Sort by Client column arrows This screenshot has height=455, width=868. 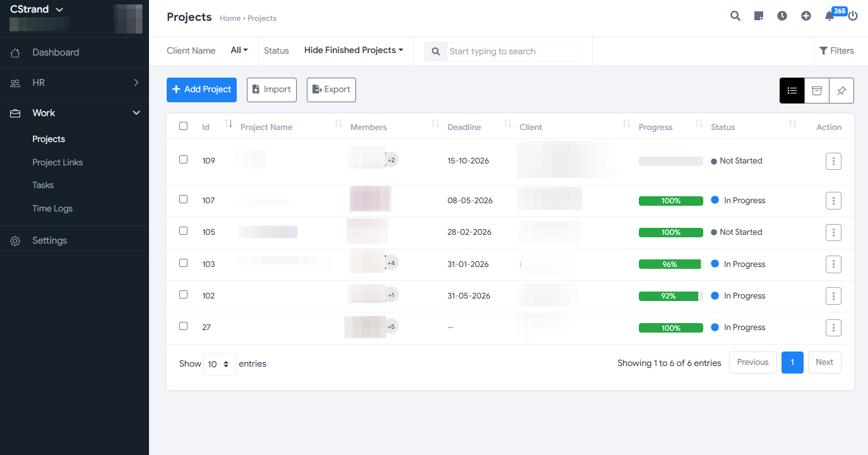tap(626, 124)
